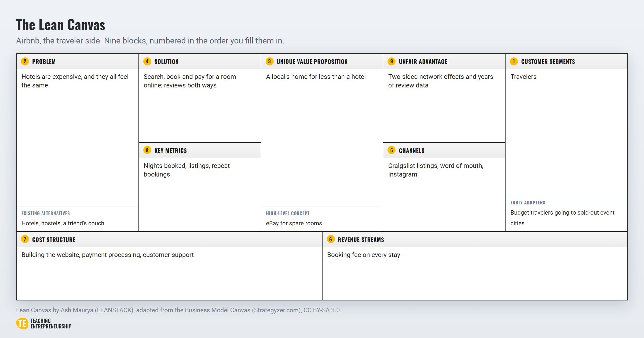Click the yellow number 5 Channels badge
Image resolution: width=644 pixels, height=338 pixels.
tap(391, 150)
